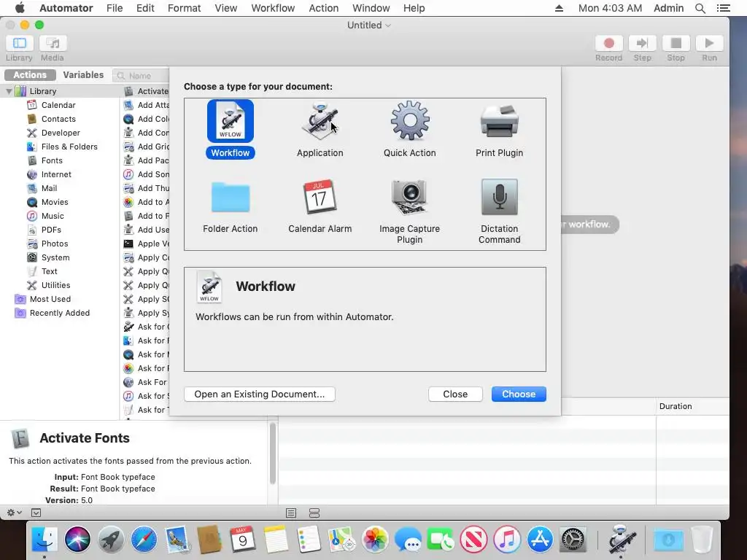The image size is (747, 560).
Task: Open News app in the Dock
Action: tap(474, 540)
